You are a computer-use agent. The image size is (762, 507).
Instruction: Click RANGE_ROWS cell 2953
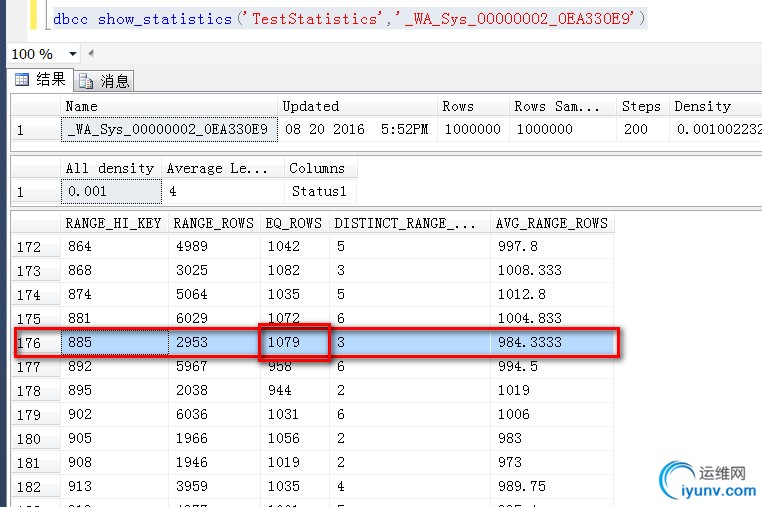click(x=214, y=342)
